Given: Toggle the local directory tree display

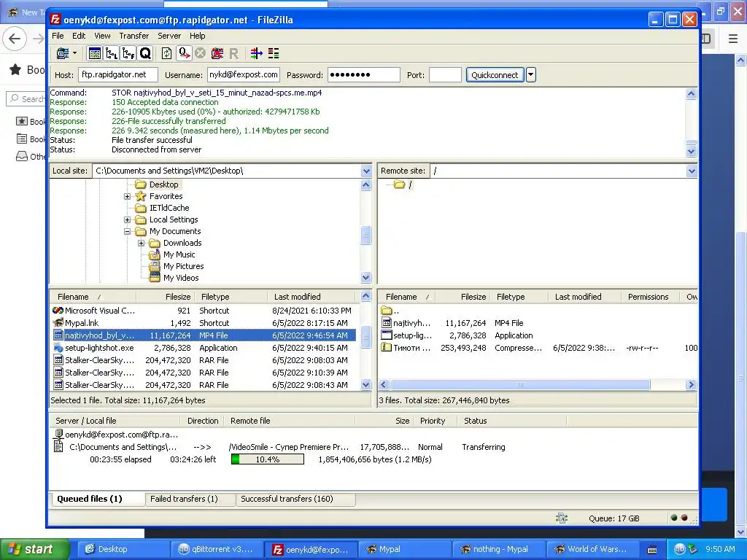Looking at the screenshot, I should 112,53.
